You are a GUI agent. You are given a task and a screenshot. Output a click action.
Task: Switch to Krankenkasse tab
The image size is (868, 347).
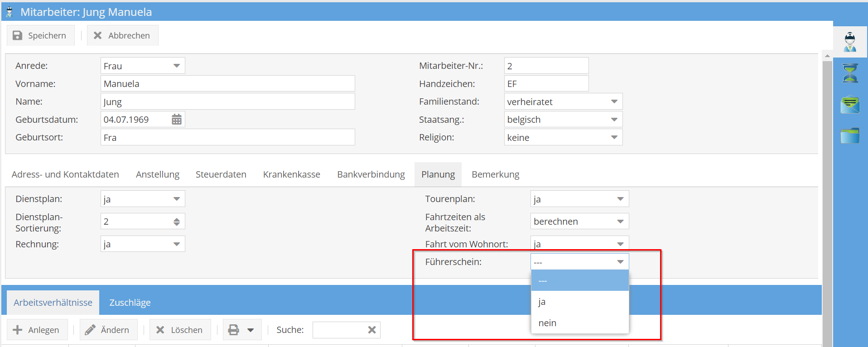[x=292, y=174]
